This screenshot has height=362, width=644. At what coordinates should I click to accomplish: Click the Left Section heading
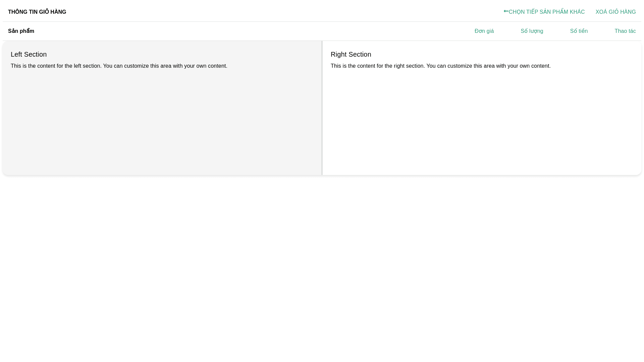click(29, 54)
